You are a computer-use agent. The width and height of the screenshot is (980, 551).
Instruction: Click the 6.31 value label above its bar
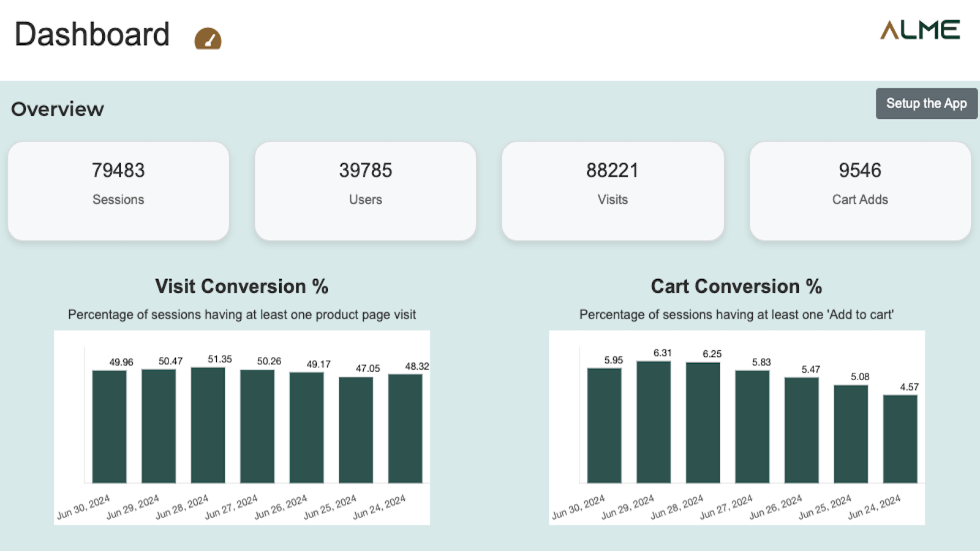[662, 353]
